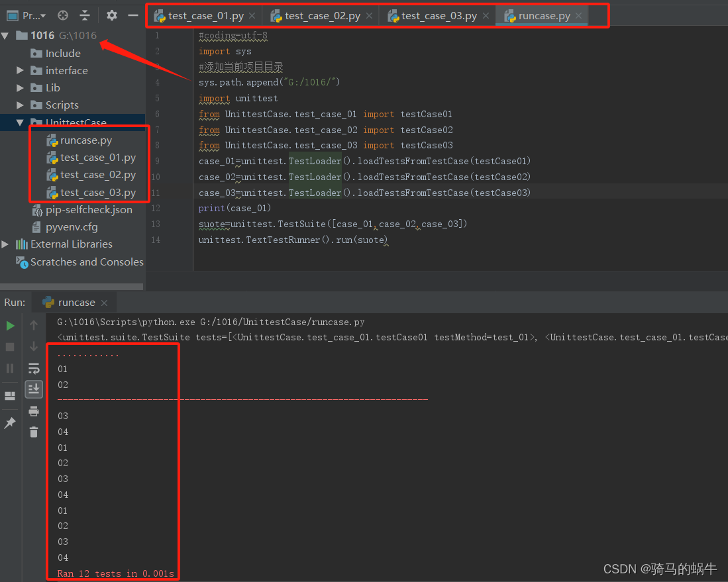Select Scratches and Consoles
Image resolution: width=728 pixels, height=582 pixels.
(x=80, y=262)
